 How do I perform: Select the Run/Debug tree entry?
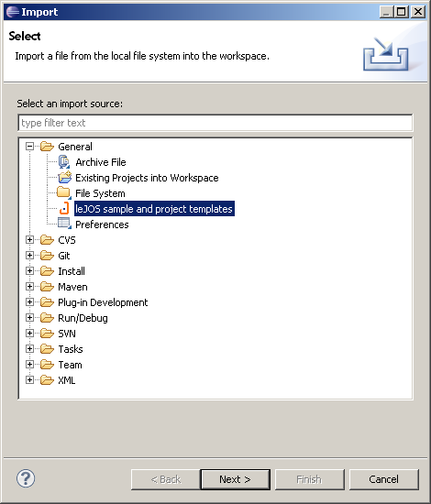(83, 318)
